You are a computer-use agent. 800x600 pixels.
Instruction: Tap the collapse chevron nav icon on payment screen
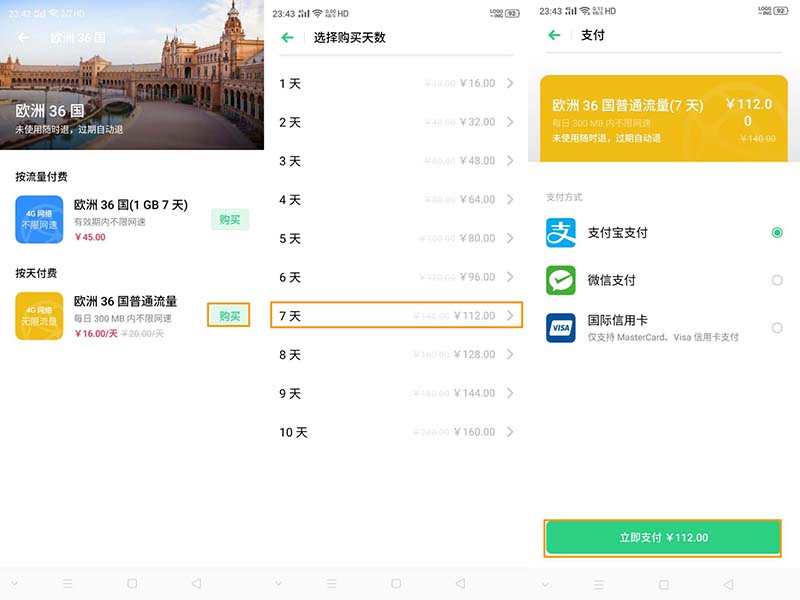tap(545, 584)
